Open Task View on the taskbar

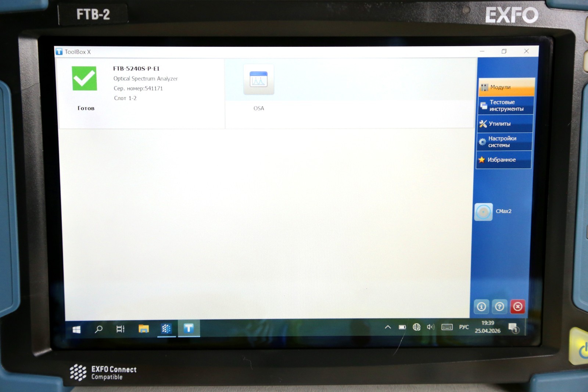(x=121, y=329)
